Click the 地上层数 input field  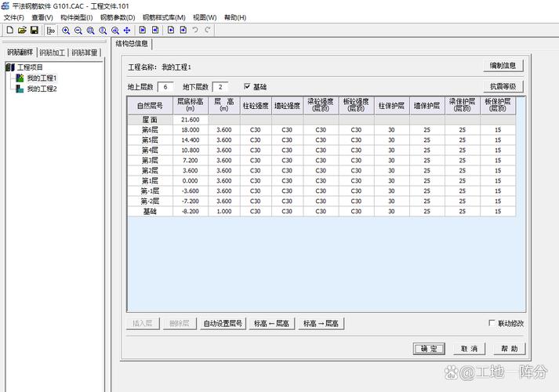point(165,87)
